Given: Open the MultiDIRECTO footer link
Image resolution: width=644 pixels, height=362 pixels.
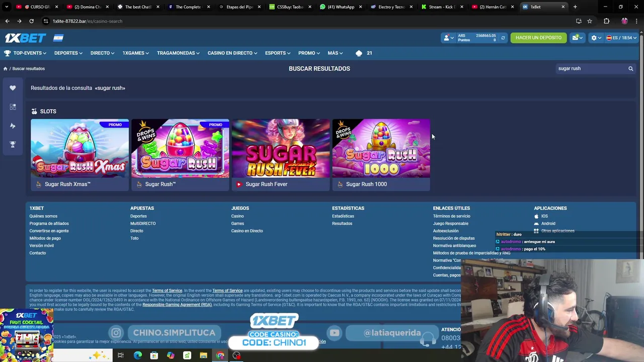Looking at the screenshot, I should click(143, 224).
